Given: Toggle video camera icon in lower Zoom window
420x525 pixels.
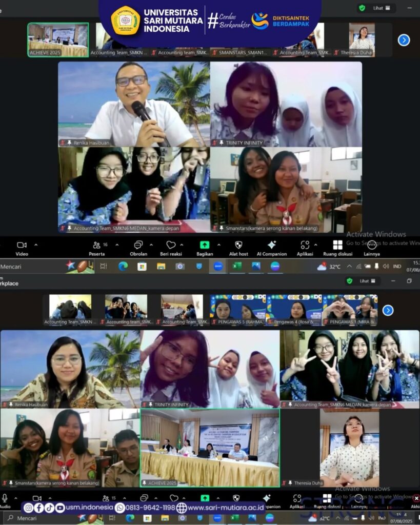Looking at the screenshot, I should 37,498.
